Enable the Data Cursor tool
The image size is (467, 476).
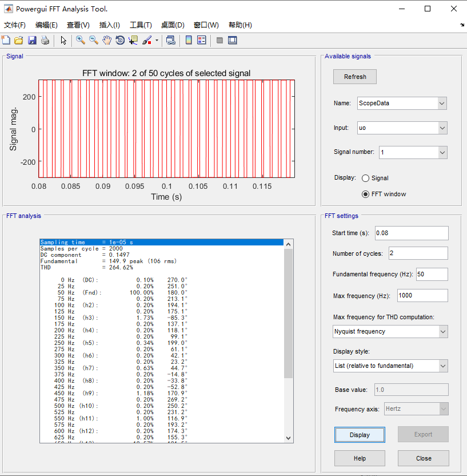tap(133, 40)
